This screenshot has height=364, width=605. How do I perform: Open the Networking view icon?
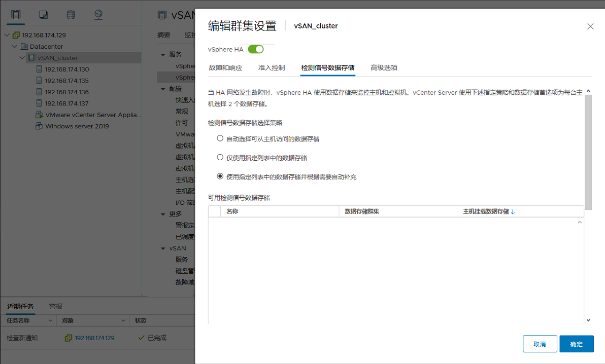pyautogui.click(x=98, y=15)
